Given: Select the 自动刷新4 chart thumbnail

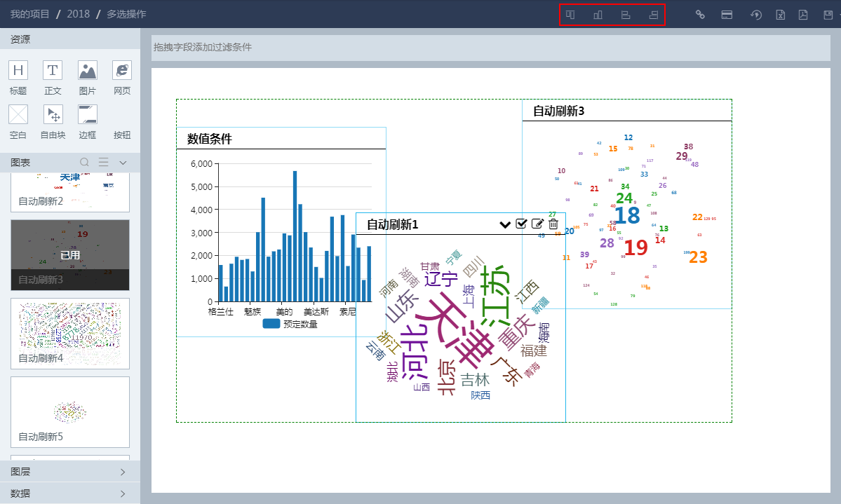Looking at the screenshot, I should point(70,334).
